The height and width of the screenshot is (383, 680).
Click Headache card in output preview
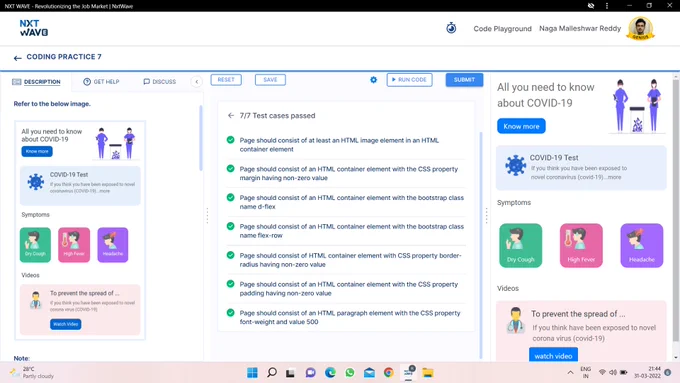pyautogui.click(x=642, y=246)
